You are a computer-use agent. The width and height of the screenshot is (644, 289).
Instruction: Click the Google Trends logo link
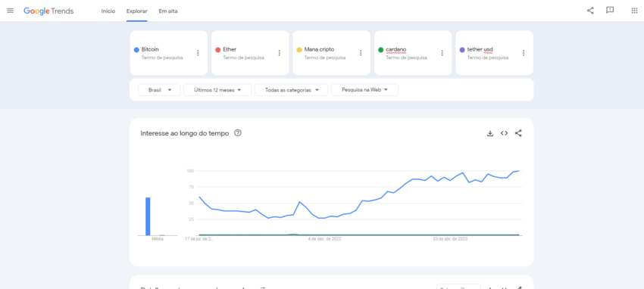(48, 11)
